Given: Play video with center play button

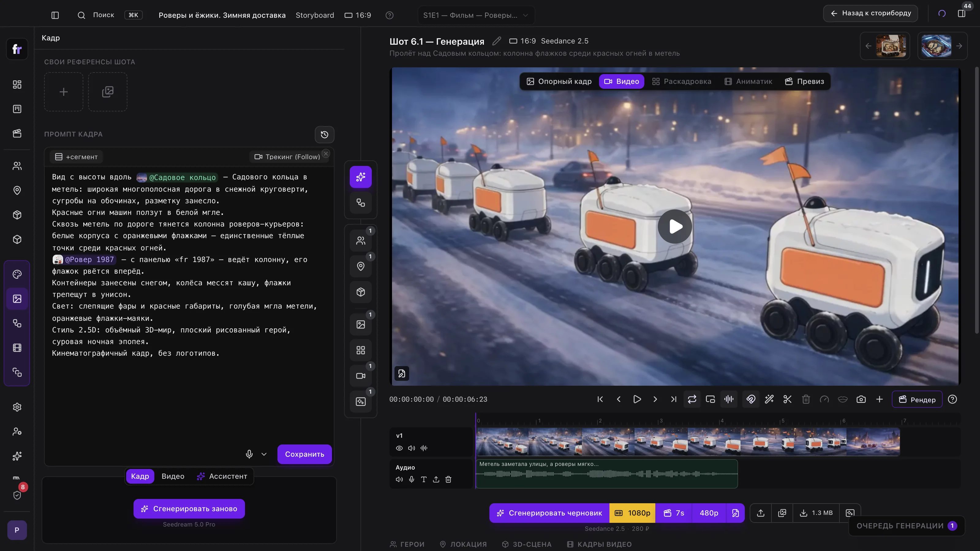Looking at the screenshot, I should pyautogui.click(x=675, y=226).
